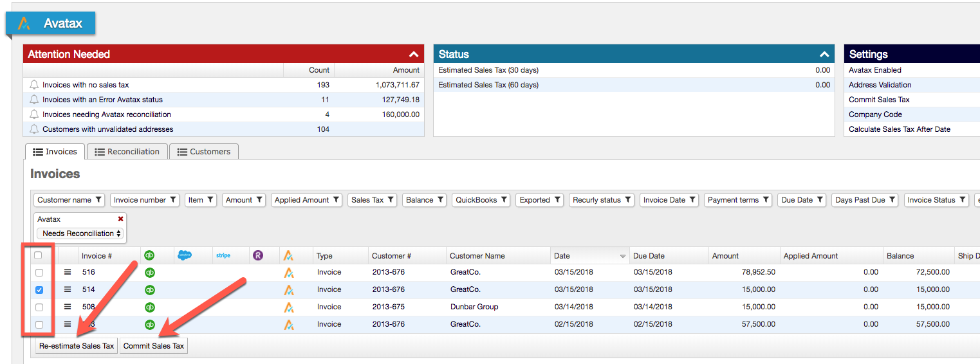Sort by the purple R column header icon
980x364 pixels.
258,255
